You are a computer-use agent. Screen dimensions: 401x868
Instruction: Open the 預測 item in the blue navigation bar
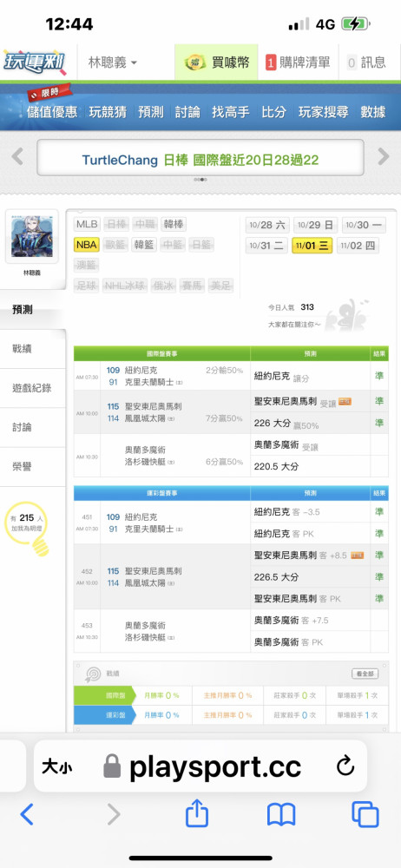click(151, 112)
